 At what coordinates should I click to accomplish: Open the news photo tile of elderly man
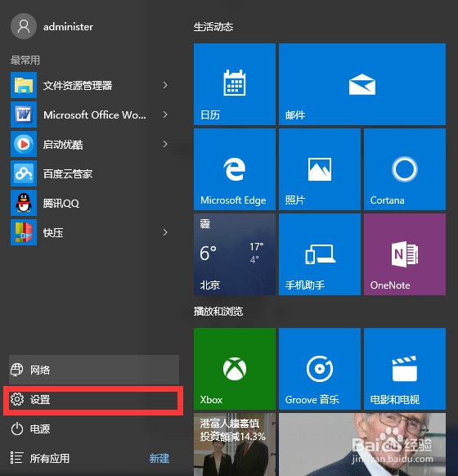[x=362, y=444]
